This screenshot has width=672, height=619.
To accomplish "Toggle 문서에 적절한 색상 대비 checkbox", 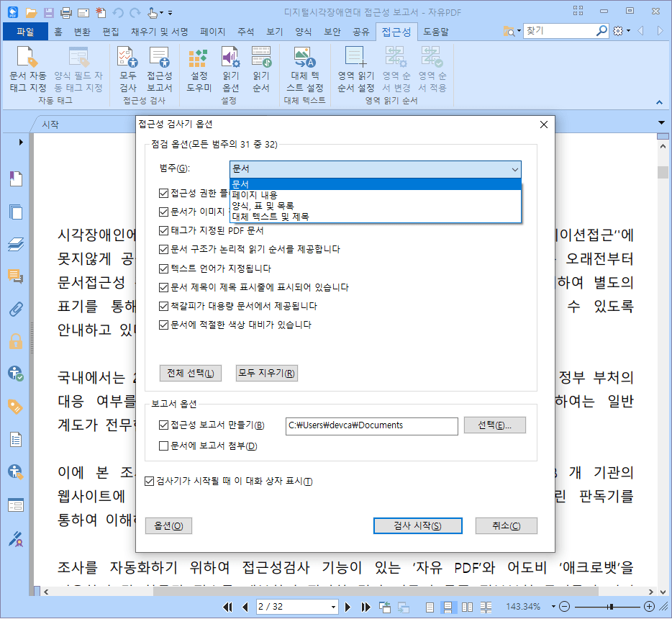I will click(x=163, y=325).
